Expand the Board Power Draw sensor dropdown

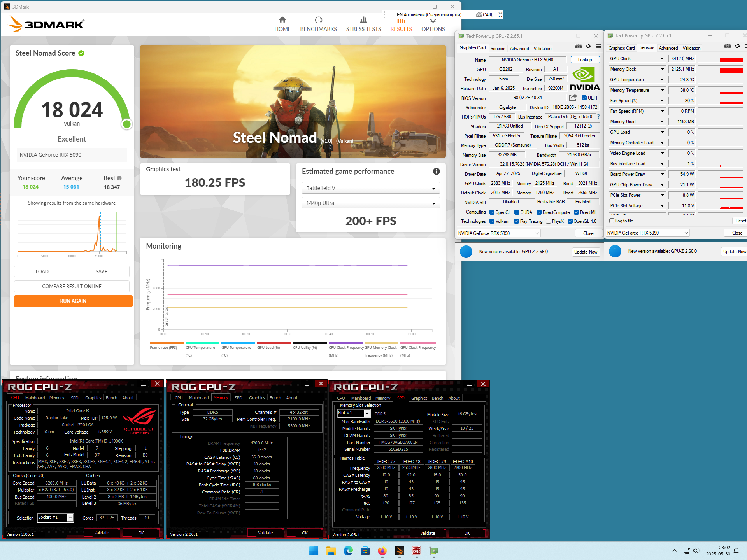tap(662, 174)
